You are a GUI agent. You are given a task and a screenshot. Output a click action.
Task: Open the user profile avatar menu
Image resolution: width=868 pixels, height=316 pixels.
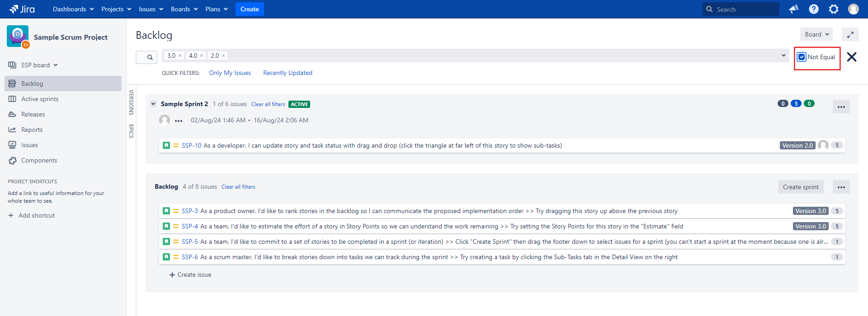coord(854,9)
